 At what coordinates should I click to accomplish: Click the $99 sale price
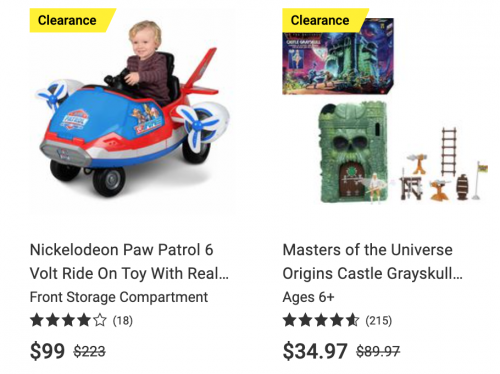pyautogui.click(x=47, y=351)
